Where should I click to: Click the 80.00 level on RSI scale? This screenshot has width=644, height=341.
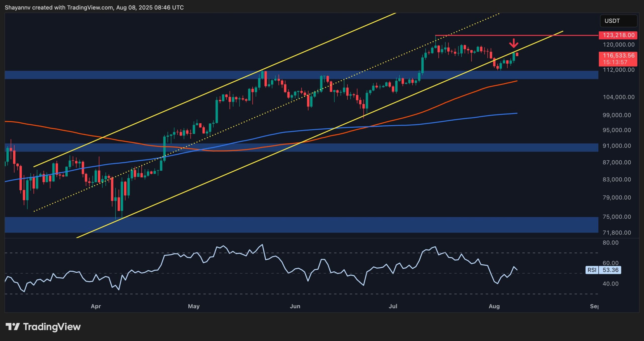tap(610, 243)
